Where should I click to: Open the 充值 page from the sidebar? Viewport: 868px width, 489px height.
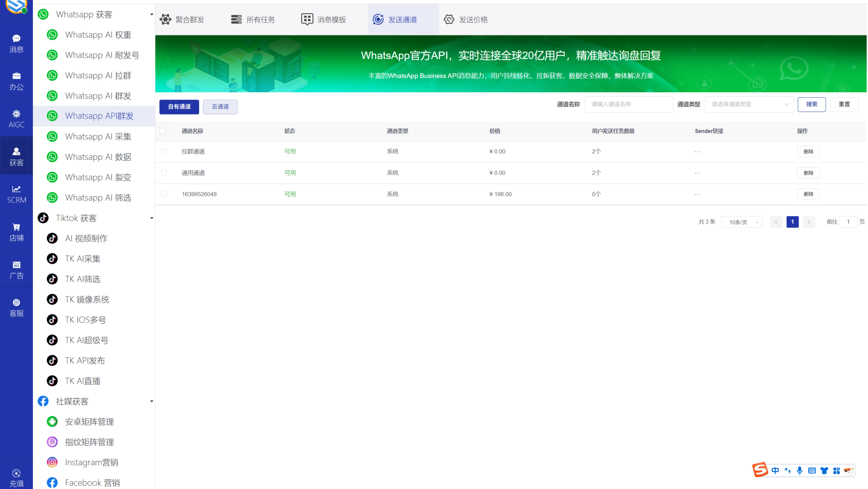tap(16, 477)
